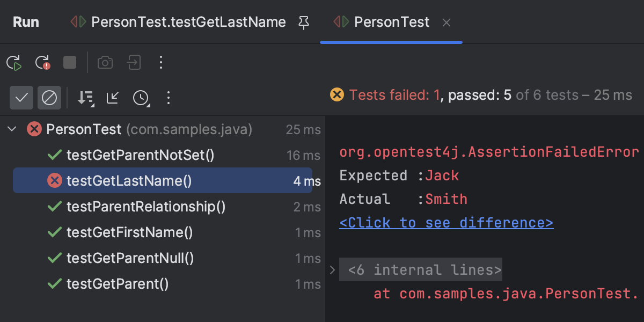The image size is (644, 322).
Task: Pin the PersonTest.testGetLastName tab
Action: click(x=304, y=23)
